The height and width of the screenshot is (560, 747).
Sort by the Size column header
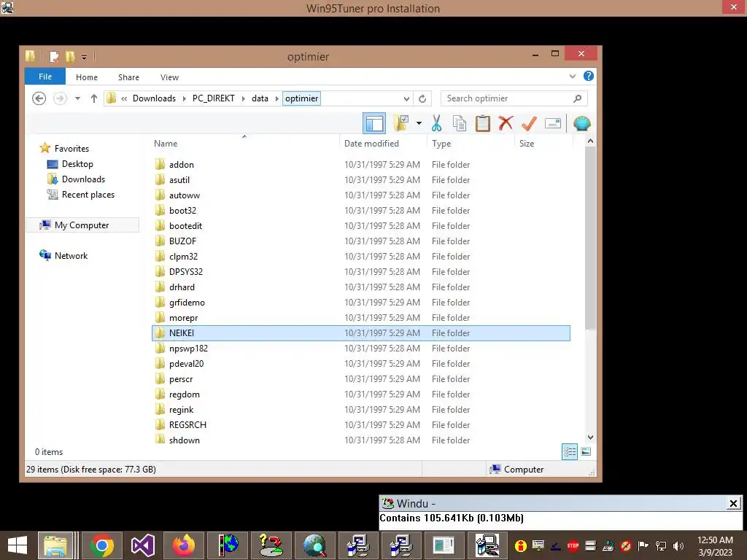[527, 144]
